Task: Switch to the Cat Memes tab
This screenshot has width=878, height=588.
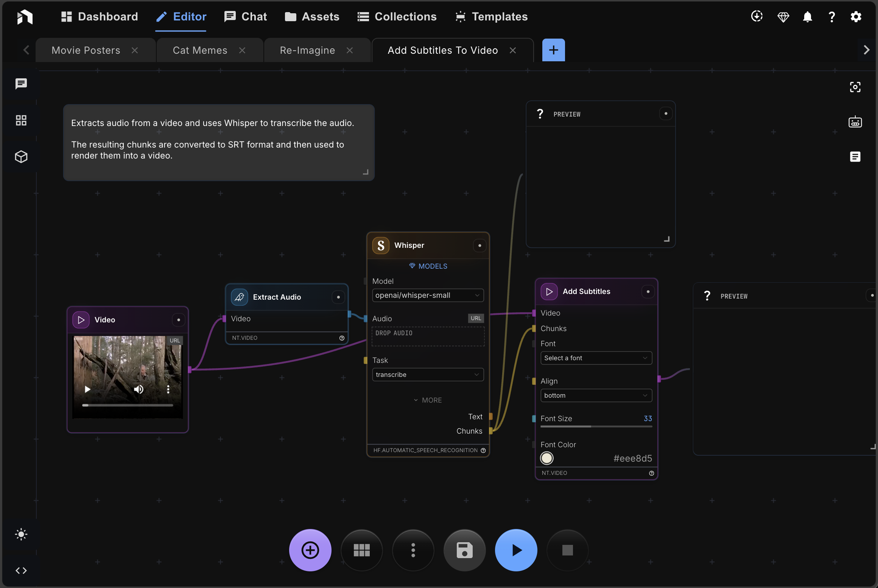Action: point(199,50)
